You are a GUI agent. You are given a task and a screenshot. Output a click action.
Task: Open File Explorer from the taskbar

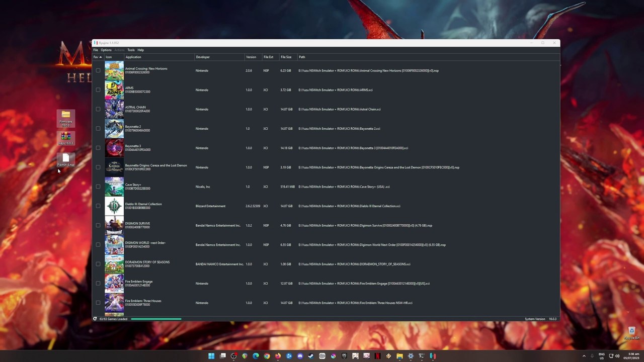(399, 356)
